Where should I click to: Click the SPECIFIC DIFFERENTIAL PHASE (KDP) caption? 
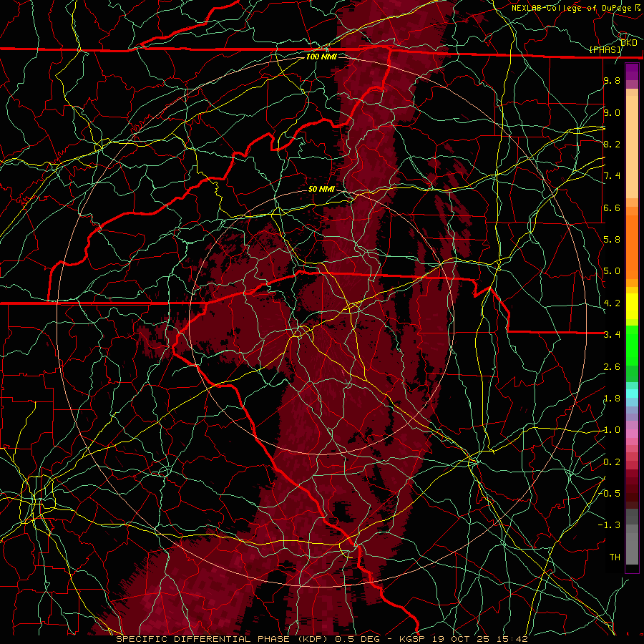pos(223,639)
